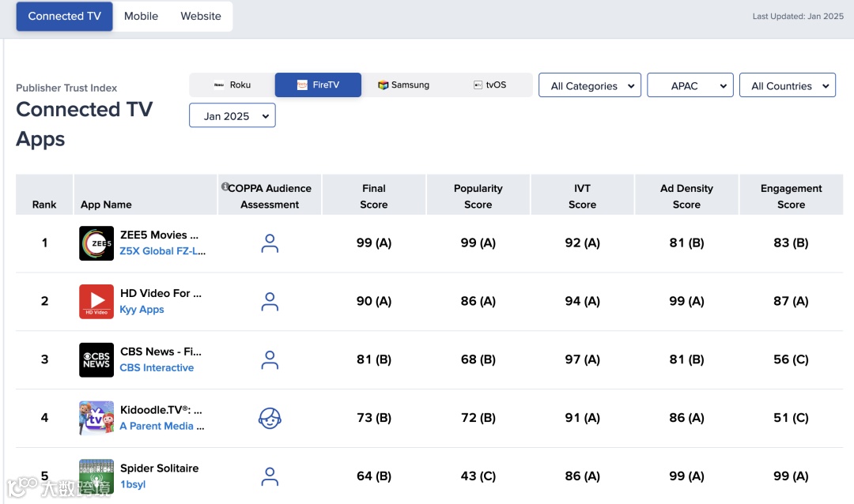Screen dimensions: 854x504
Task: Switch platform to Samsung
Action: point(404,85)
